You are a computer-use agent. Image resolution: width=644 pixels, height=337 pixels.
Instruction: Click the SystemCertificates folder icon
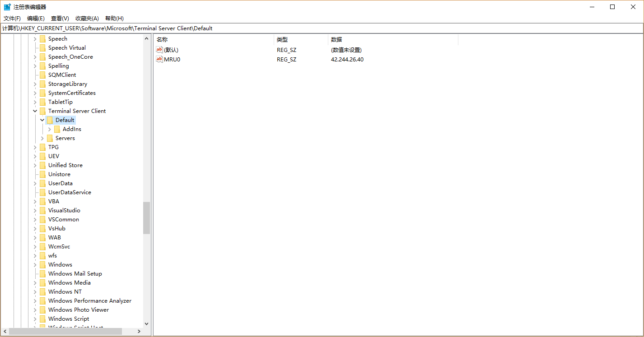click(42, 93)
